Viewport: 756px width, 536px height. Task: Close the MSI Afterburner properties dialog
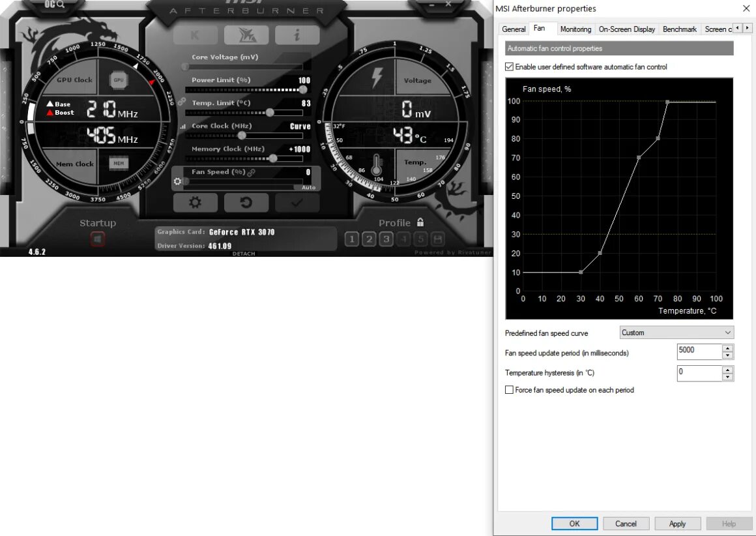(x=746, y=8)
